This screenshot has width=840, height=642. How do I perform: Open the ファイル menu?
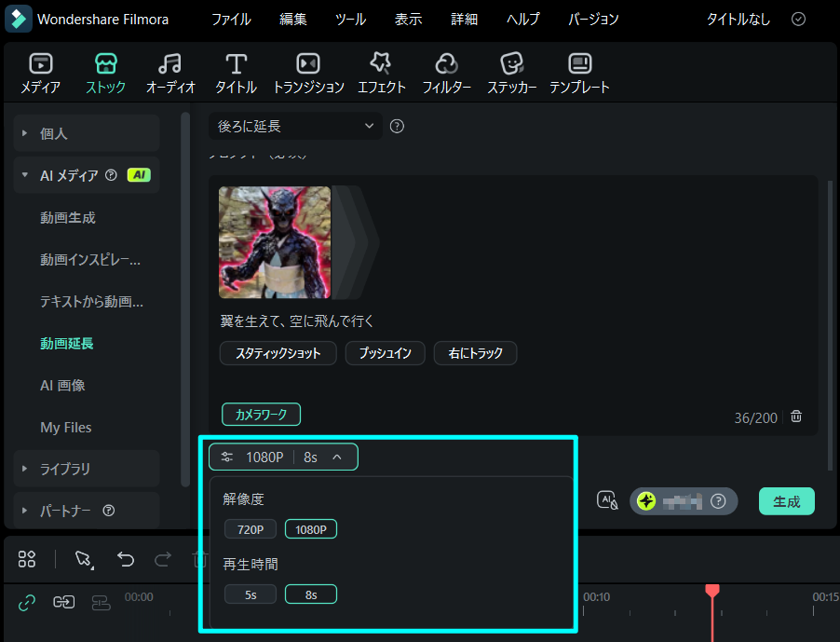click(230, 18)
